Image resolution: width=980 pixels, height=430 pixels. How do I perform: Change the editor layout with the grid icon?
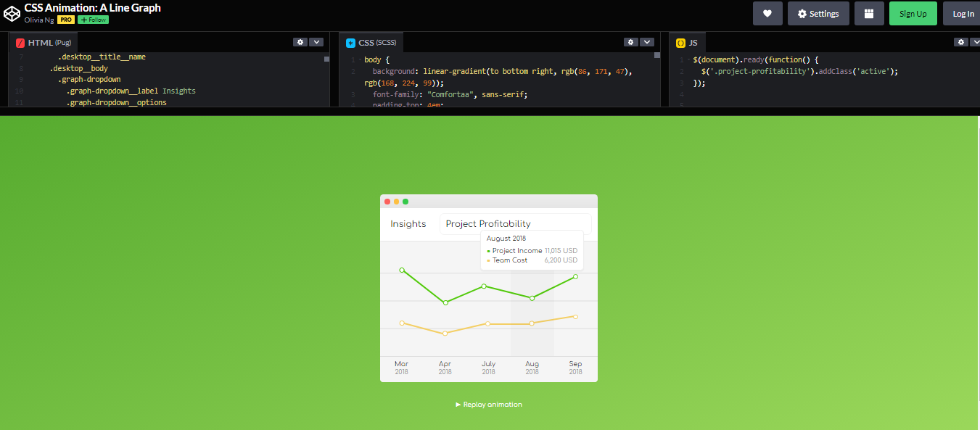pyautogui.click(x=869, y=14)
